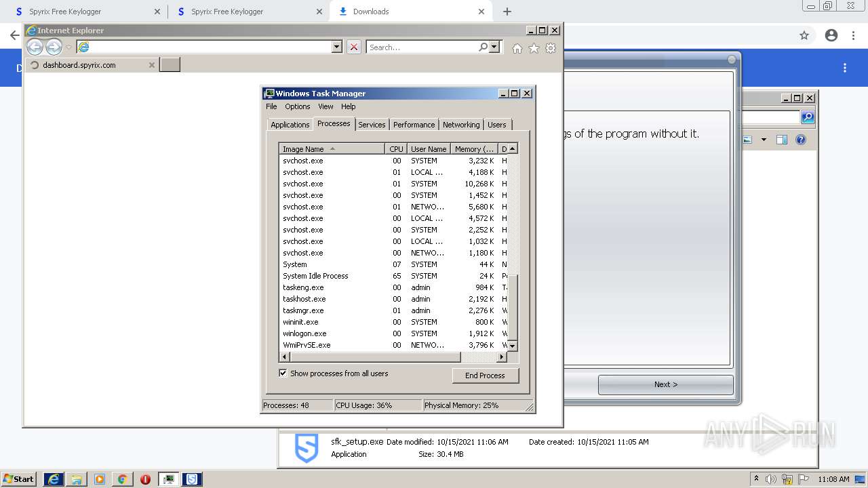The width and height of the screenshot is (868, 488).
Task: Click Next button in setup wizard
Action: [665, 384]
